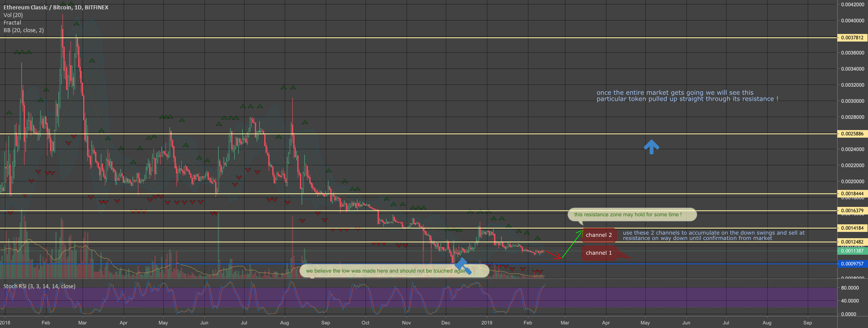868x328 pixels.
Task: Click the 2019 label on time axis
Action: [x=487, y=323]
